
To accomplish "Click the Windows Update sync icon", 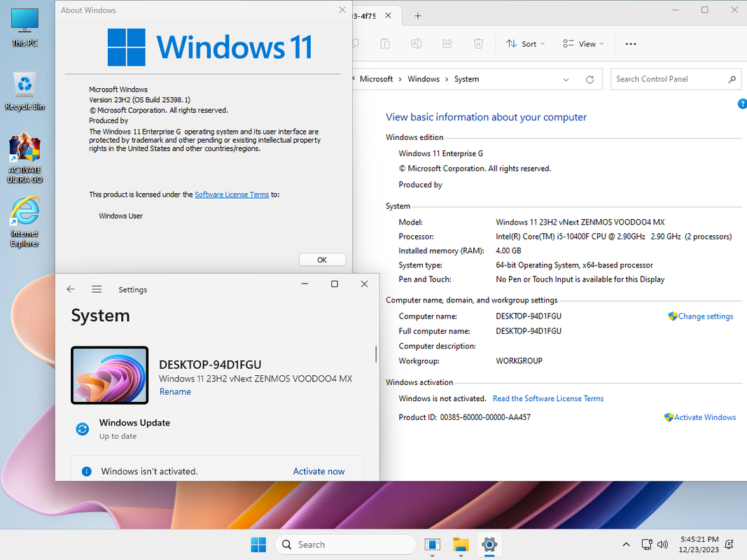I will (x=83, y=429).
